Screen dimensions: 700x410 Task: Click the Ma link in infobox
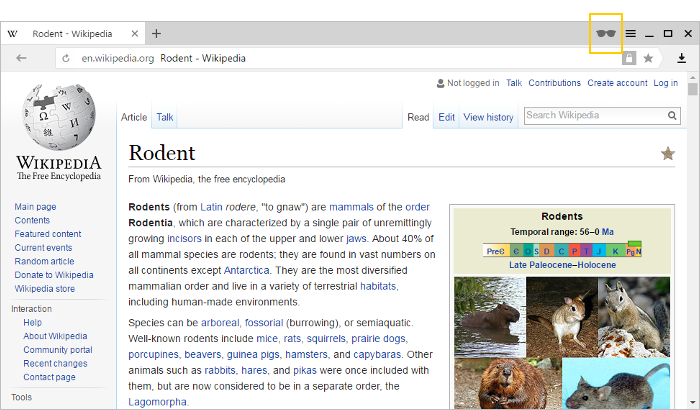pos(608,232)
